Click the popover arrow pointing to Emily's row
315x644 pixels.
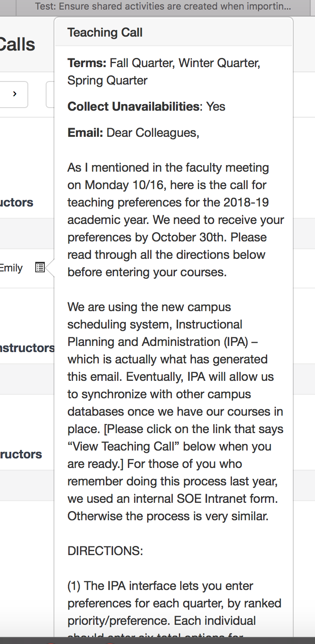pos(50,268)
